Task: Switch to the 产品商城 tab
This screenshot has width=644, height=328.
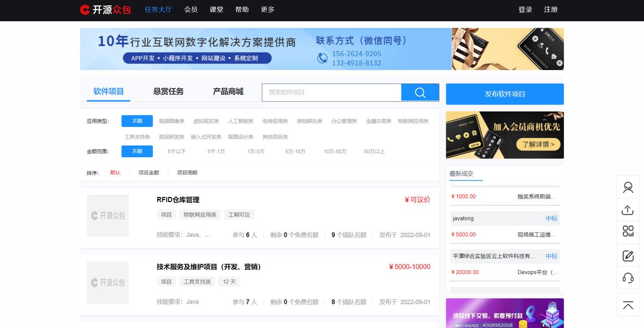Action: [227, 91]
